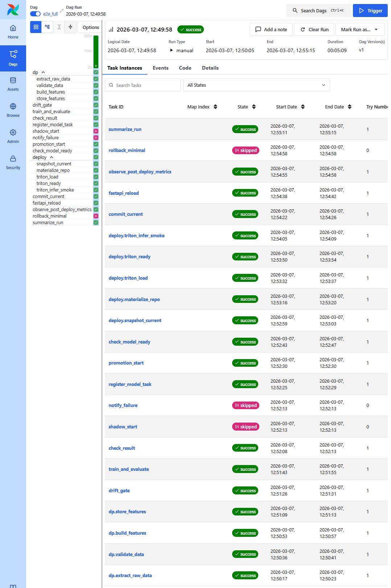Toggle sorting on the State column
Viewport: 391px width, 588px height.
[254, 107]
